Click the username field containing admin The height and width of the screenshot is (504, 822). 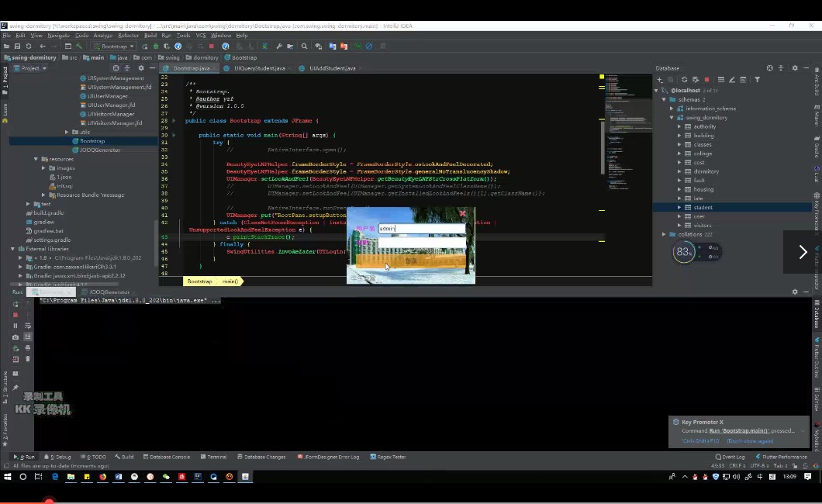click(422, 229)
